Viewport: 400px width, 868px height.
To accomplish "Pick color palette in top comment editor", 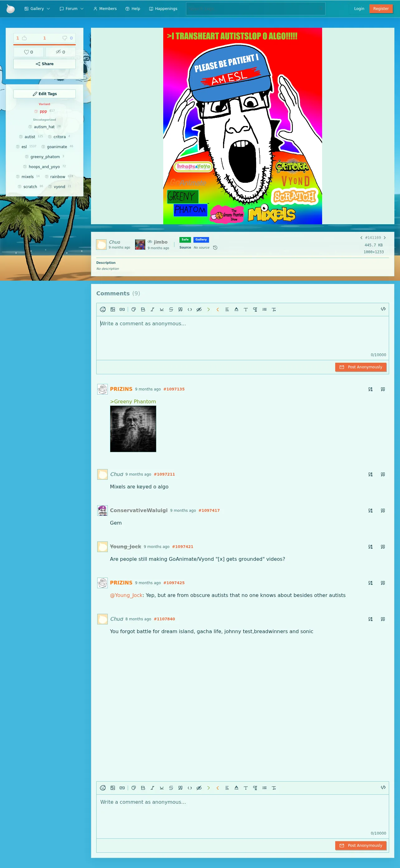I will pyautogui.click(x=134, y=309).
